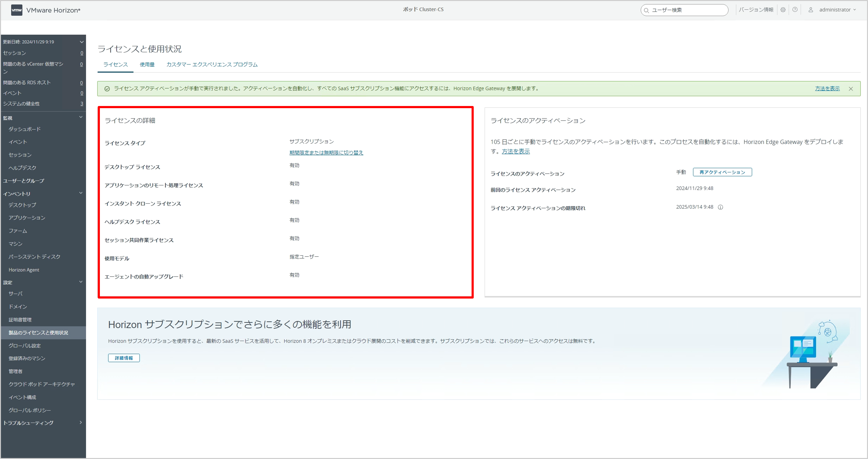Open マシン in the sidebar
Viewport: 868px width, 459px height.
click(x=15, y=244)
